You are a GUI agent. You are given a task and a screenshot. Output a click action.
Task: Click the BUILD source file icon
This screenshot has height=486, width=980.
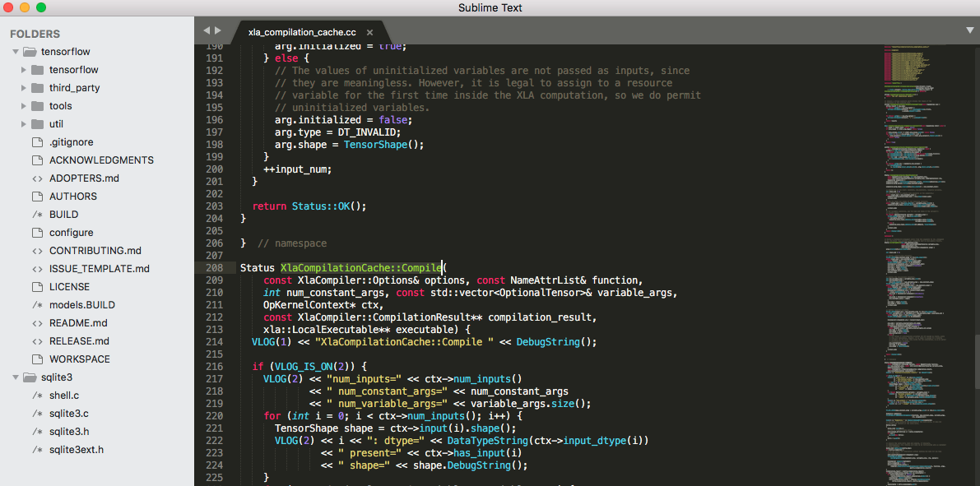coord(38,215)
